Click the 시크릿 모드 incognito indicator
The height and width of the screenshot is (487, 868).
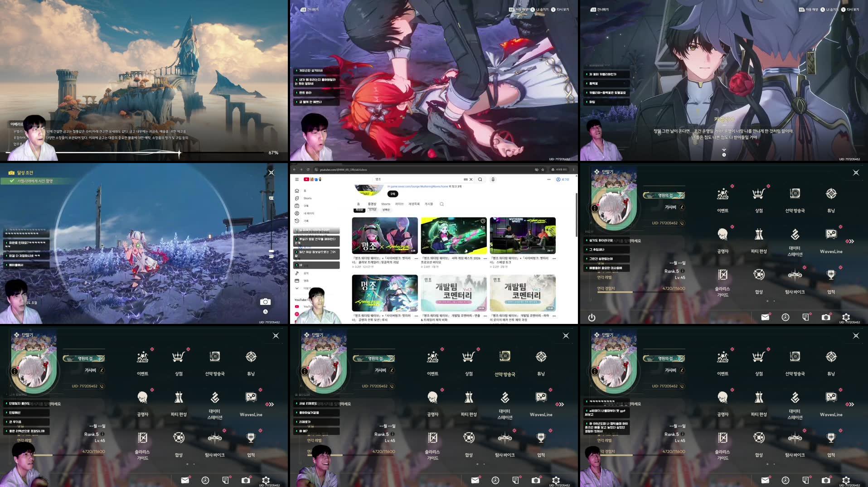tap(559, 169)
